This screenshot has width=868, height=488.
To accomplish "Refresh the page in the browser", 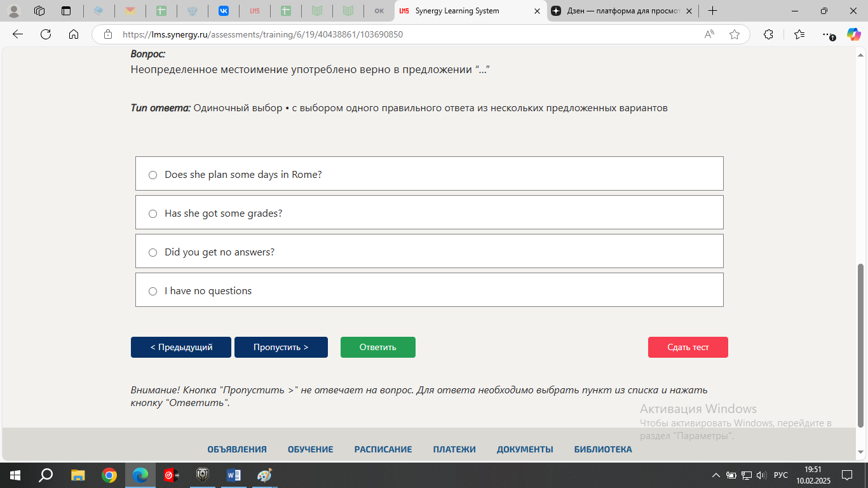I will point(46,35).
